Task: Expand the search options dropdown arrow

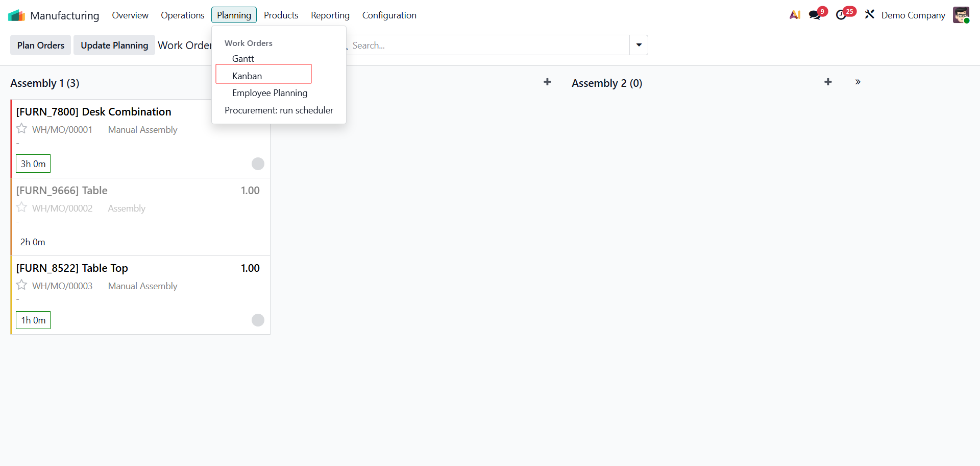Action: 639,45
